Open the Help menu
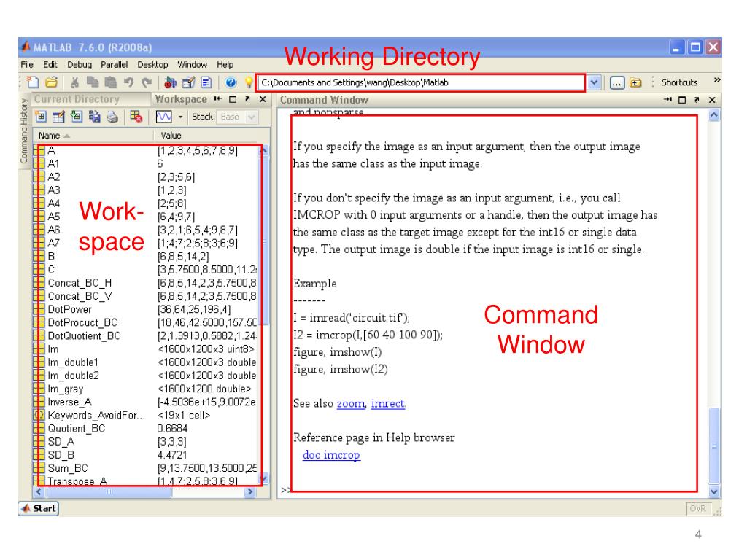747x560 pixels. (x=225, y=64)
